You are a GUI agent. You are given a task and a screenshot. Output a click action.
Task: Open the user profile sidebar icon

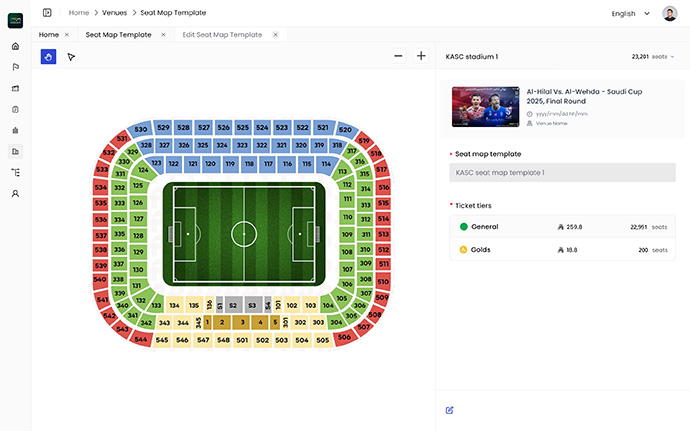click(15, 193)
